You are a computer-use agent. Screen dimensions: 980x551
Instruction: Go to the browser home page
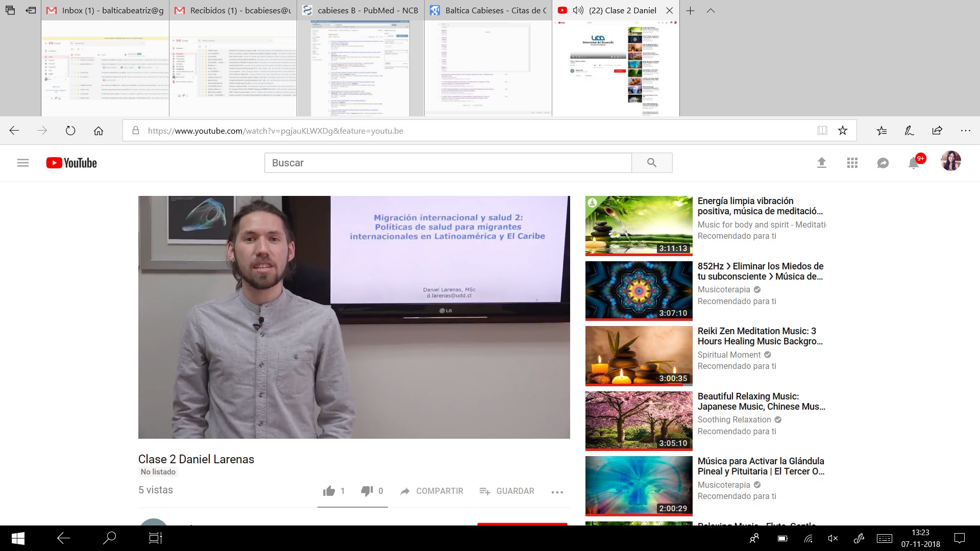pos(99,131)
